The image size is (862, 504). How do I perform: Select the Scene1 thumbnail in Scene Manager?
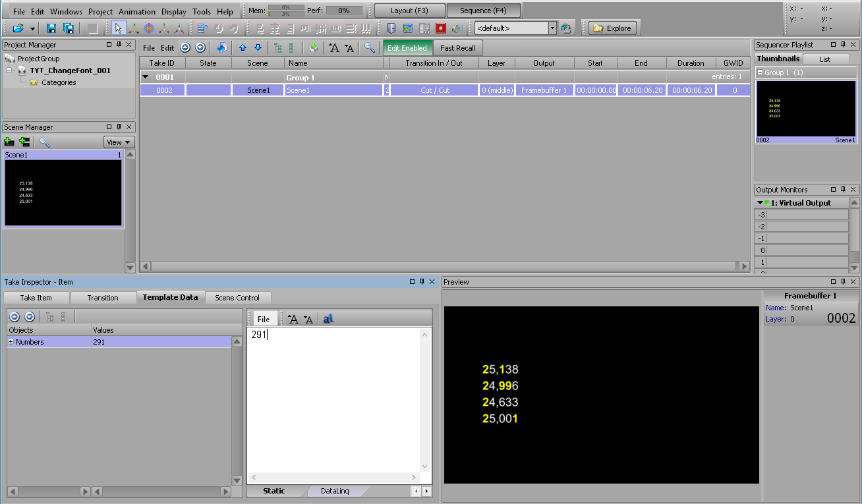[63, 192]
